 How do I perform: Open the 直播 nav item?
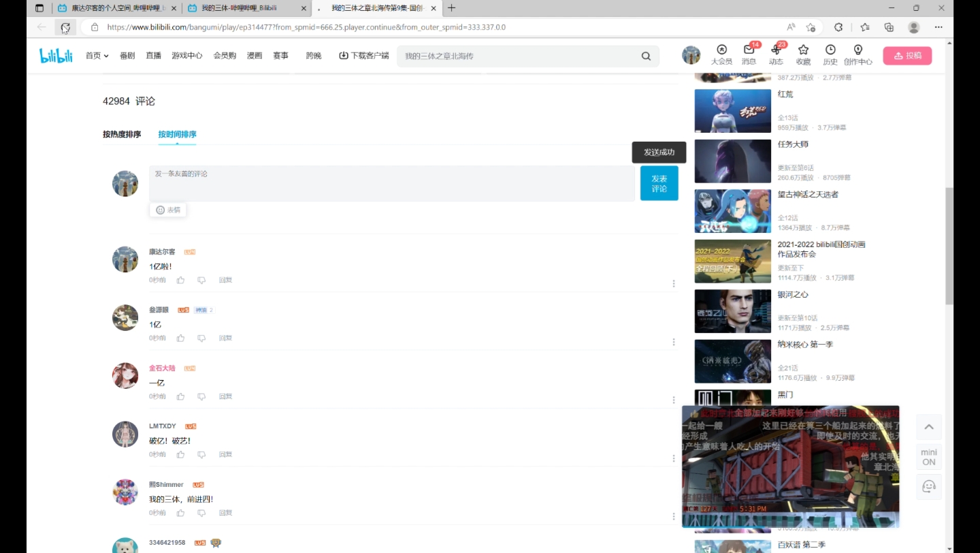tap(153, 56)
